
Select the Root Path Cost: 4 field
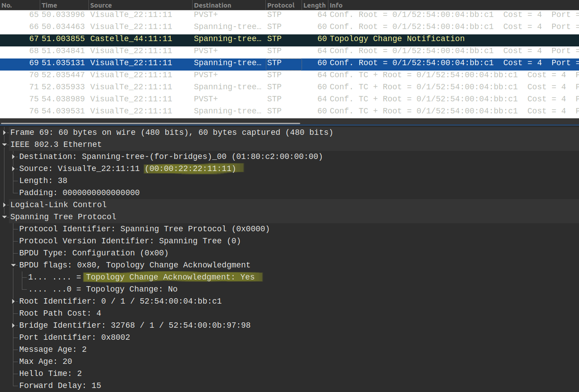60,313
